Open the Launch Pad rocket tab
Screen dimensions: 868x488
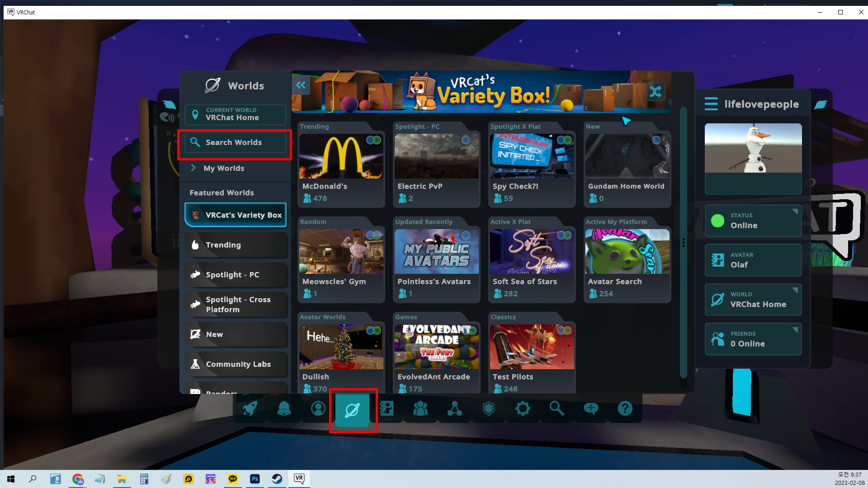click(x=250, y=408)
